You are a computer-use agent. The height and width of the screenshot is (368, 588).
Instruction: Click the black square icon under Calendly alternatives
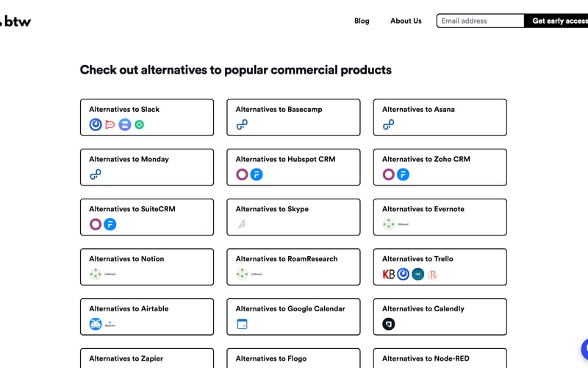[389, 324]
